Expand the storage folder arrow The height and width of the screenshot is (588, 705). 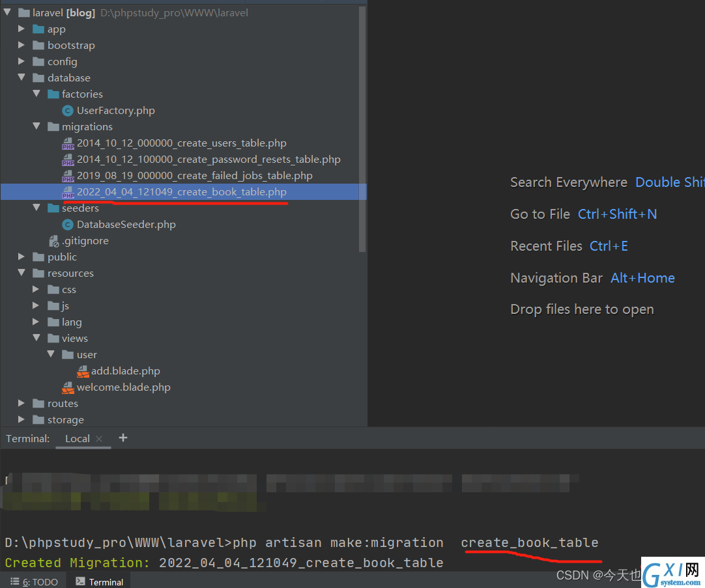21,419
